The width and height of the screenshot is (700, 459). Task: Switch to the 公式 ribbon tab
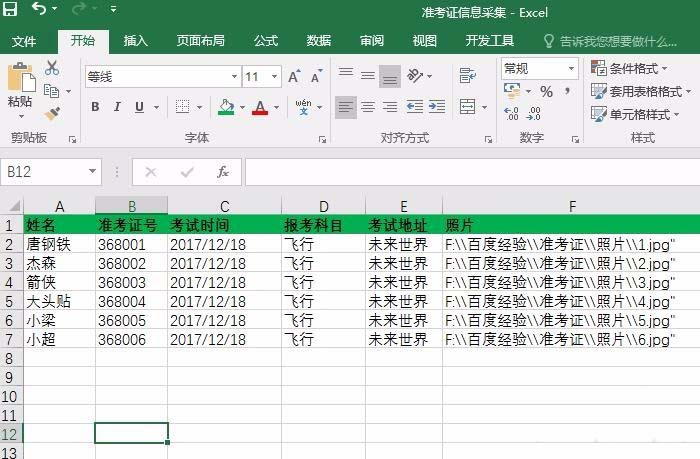coord(266,41)
